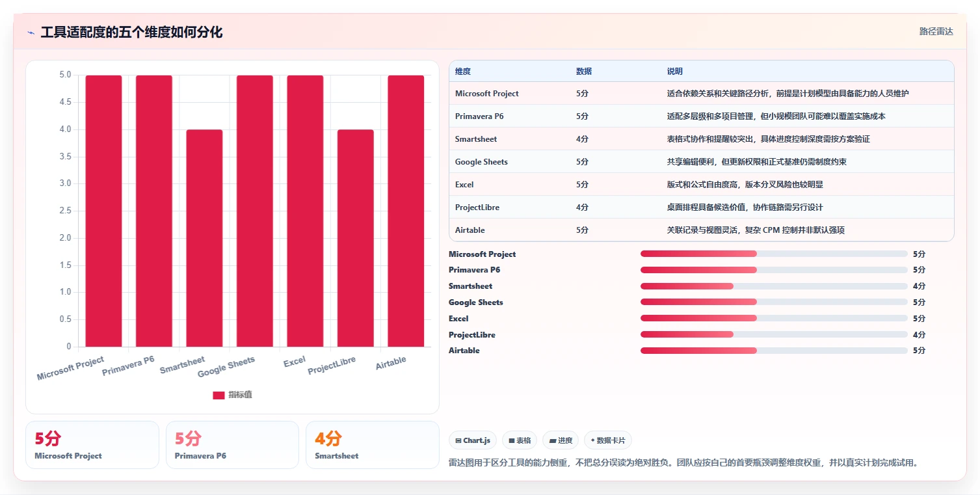
Task: Click 4分 value beside ProjectLibre progress bar
Action: pyautogui.click(x=919, y=334)
